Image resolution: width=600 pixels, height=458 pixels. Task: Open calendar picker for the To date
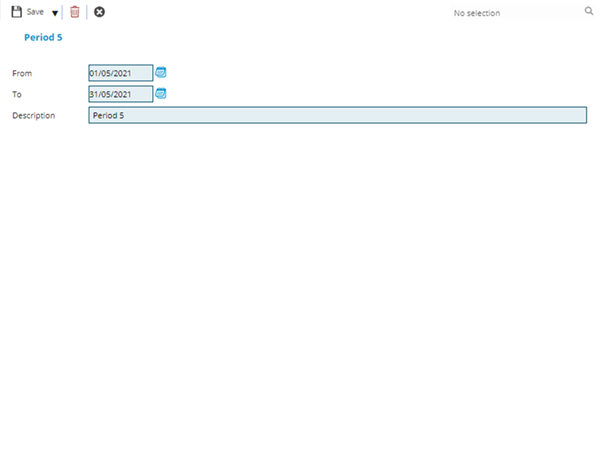click(x=161, y=94)
